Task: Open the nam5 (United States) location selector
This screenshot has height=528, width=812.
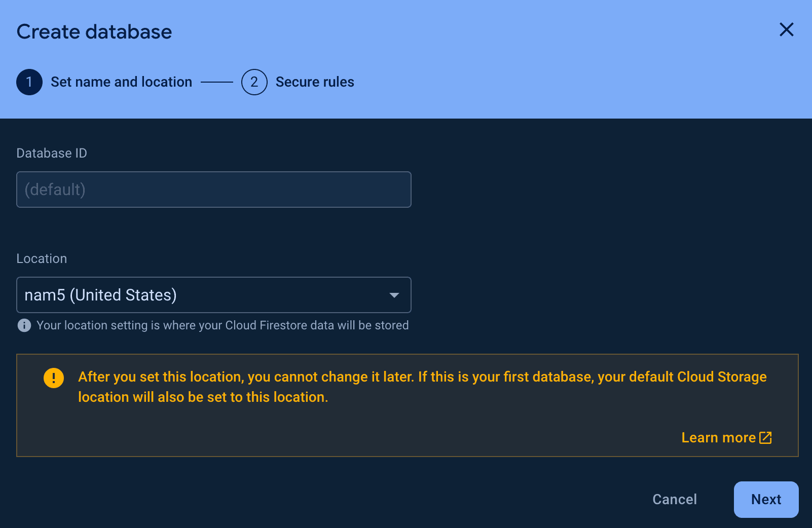Action: click(x=213, y=294)
